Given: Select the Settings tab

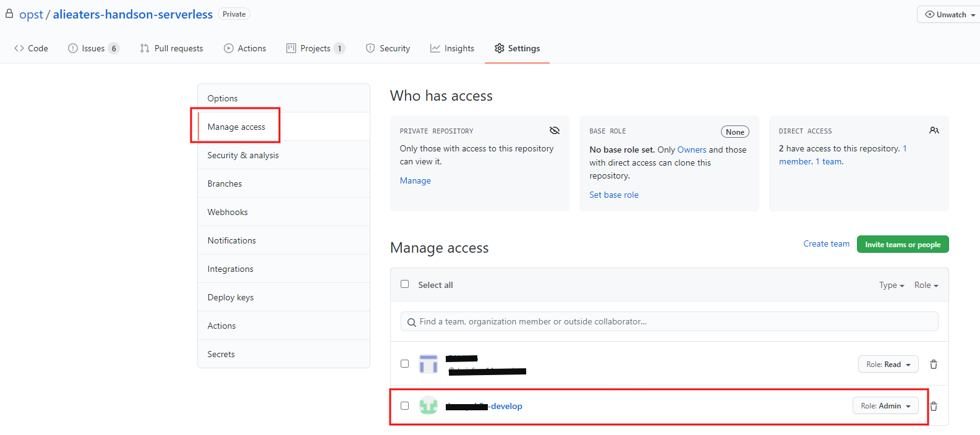Looking at the screenshot, I should pos(518,48).
